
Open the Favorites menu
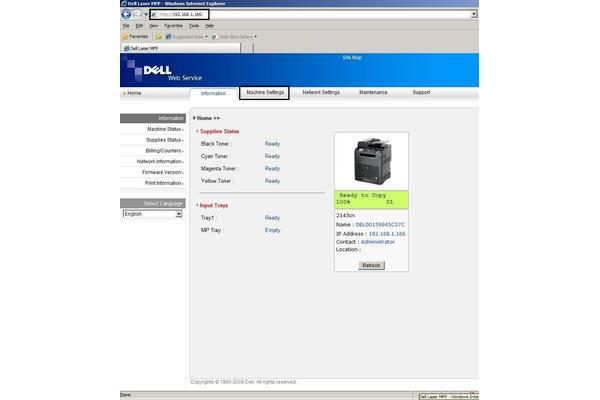tap(173, 26)
